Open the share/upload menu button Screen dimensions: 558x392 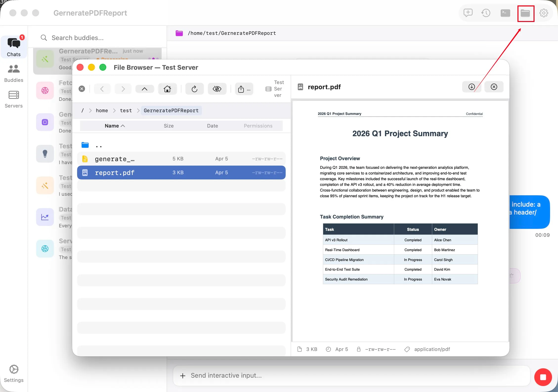tap(244, 89)
